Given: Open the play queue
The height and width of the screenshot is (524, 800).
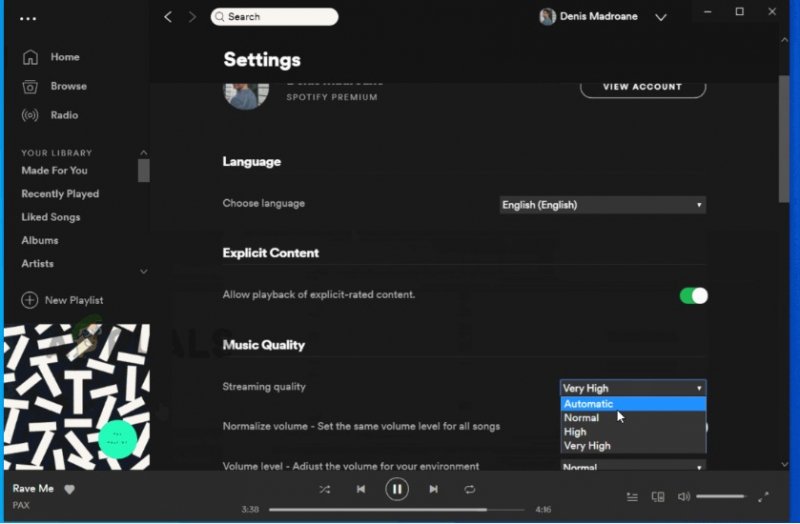Looking at the screenshot, I should pos(632,496).
